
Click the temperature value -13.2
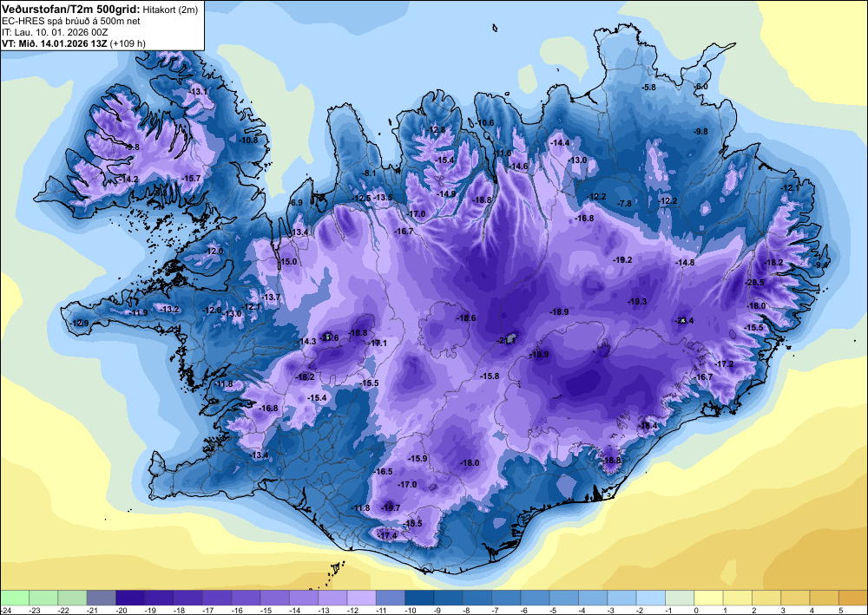click(169, 309)
